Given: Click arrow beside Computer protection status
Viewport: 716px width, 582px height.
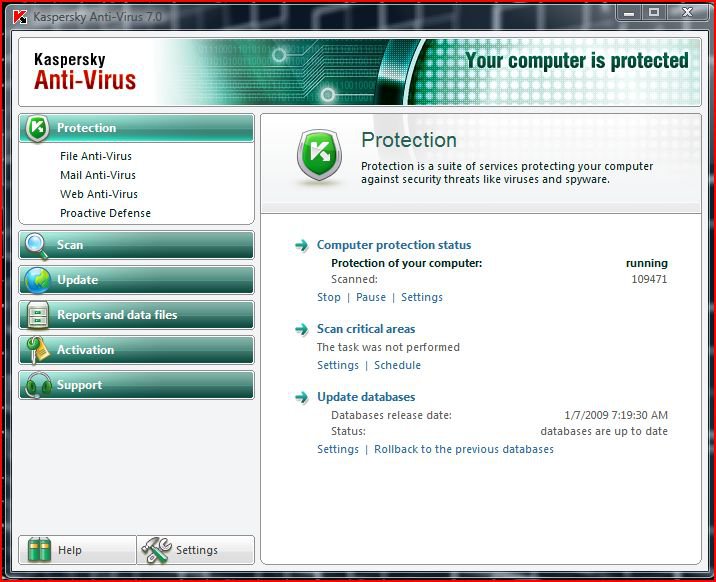Looking at the screenshot, I should (301, 246).
